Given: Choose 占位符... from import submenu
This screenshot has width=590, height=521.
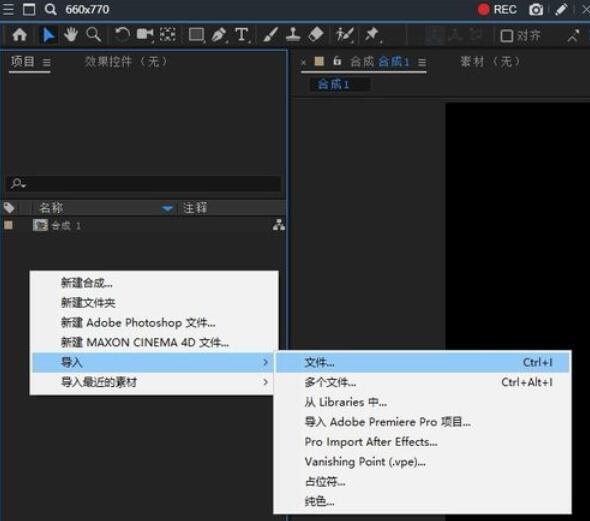Looking at the screenshot, I should click(423, 482).
